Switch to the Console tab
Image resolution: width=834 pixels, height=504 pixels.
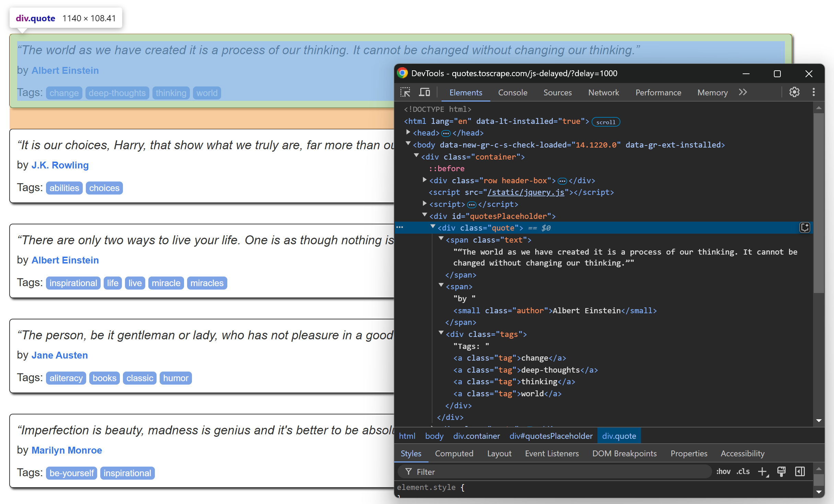[x=512, y=92]
